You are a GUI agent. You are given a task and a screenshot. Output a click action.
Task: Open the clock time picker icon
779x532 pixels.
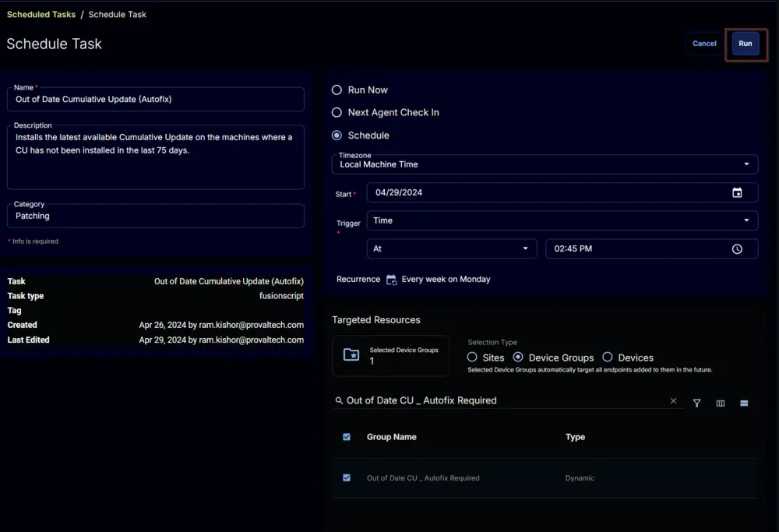(737, 248)
